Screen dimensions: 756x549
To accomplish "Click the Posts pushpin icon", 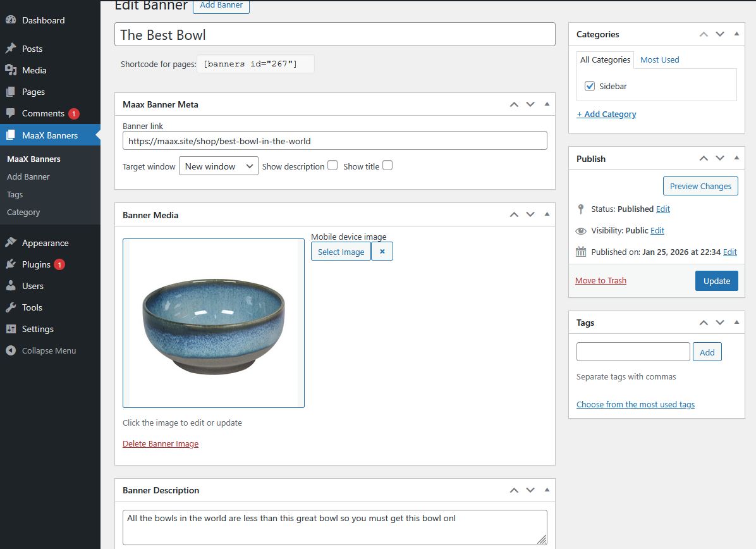I will (x=11, y=49).
